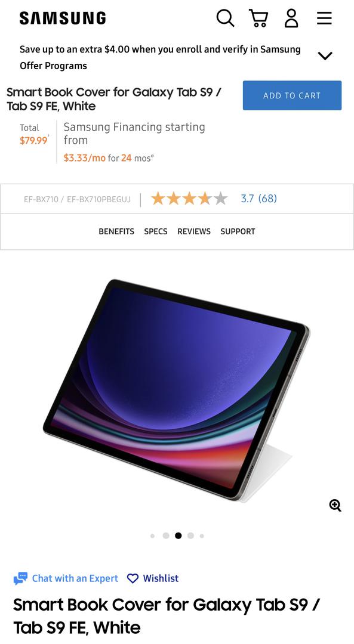This screenshot has width=354, height=644.
Task: Zoom product image with magnifier icon
Action: 335,505
